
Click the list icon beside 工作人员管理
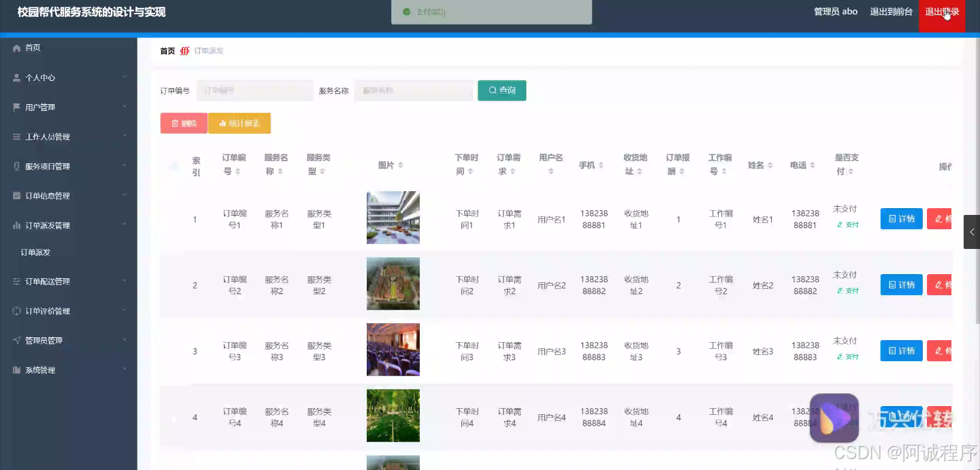pos(17,137)
